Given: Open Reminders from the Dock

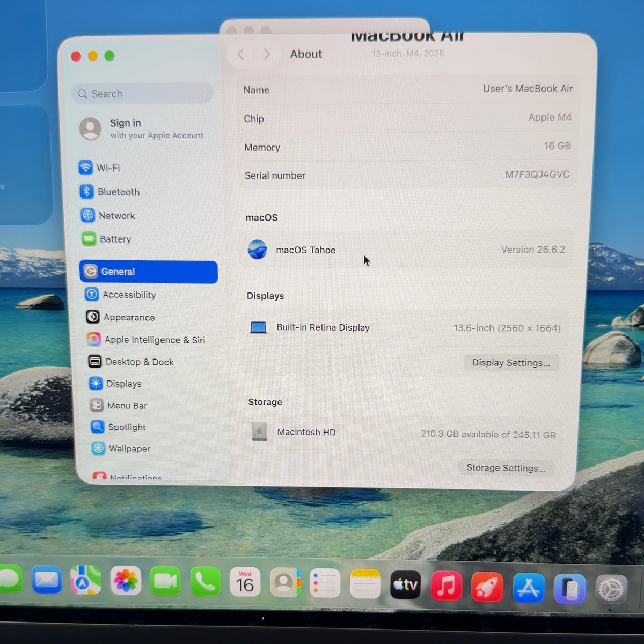Looking at the screenshot, I should pos(325,583).
